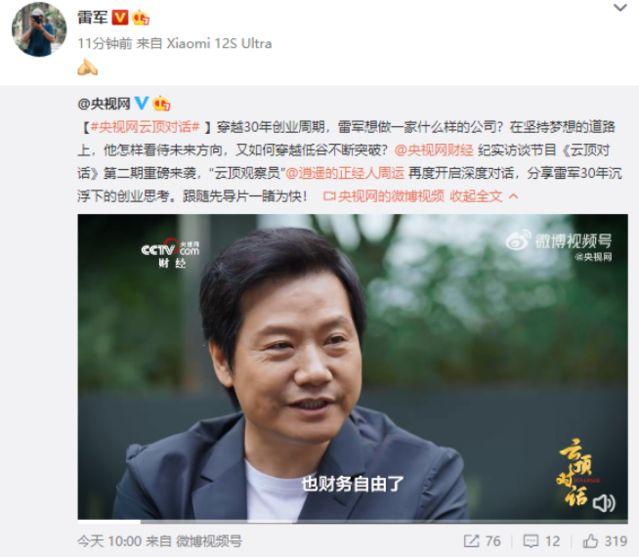Seek along the video progress bar
This screenshot has height=557, width=639.
point(353,521)
